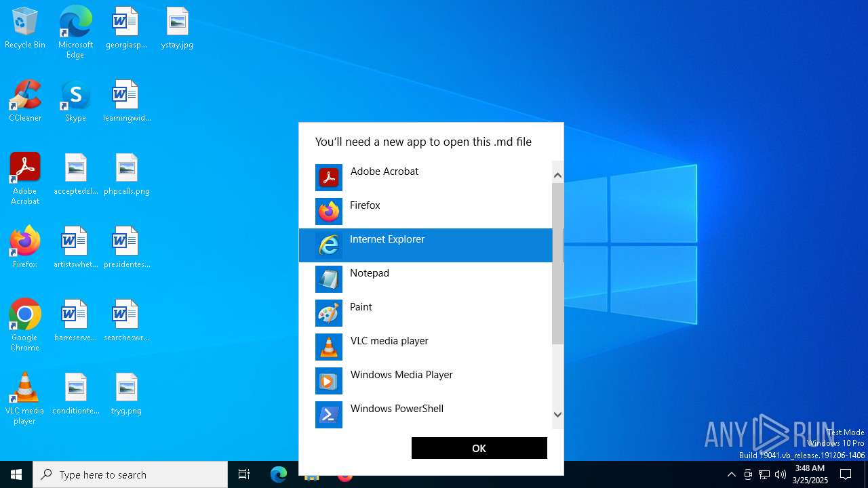Screen dimensions: 868x488
Task: Pick Internet Explorer icon in the dialog
Action: (x=329, y=245)
